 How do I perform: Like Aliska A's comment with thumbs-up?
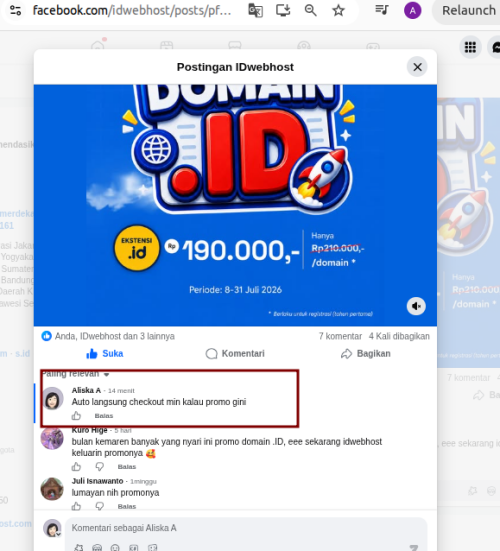click(76, 416)
